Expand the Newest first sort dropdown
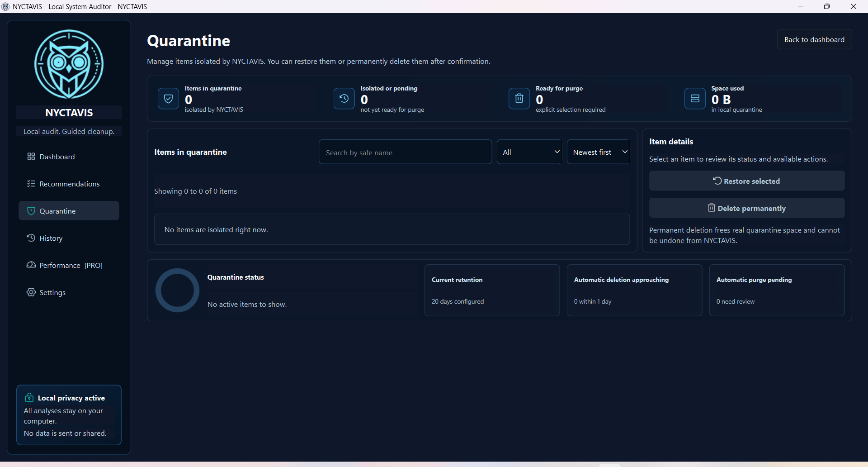Viewport: 868px width, 467px height. point(599,152)
